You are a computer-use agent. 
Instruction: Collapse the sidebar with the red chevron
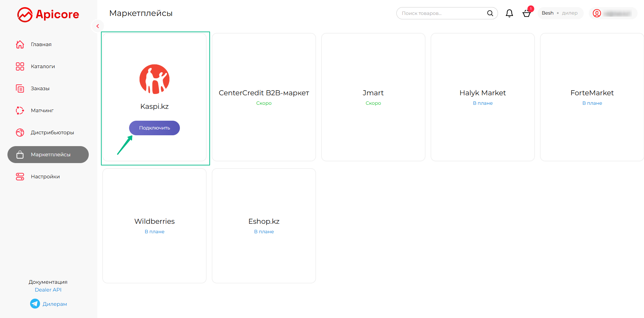pos(98,26)
